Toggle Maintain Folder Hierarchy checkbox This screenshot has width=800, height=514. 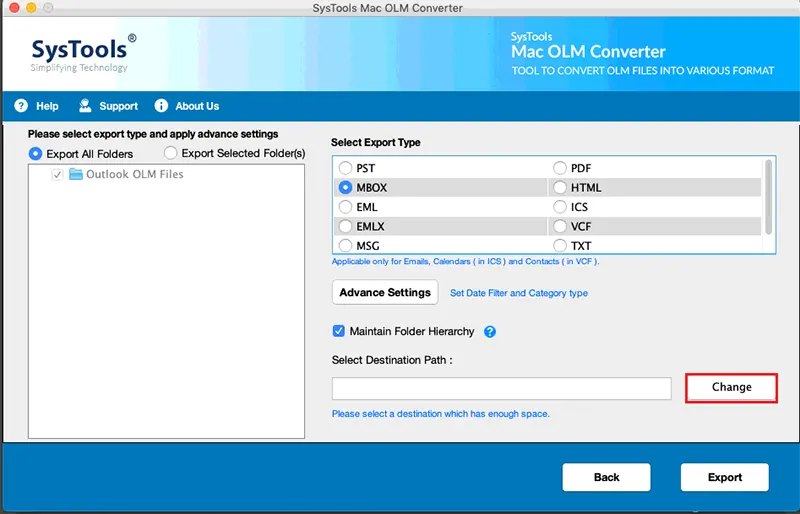pos(338,331)
